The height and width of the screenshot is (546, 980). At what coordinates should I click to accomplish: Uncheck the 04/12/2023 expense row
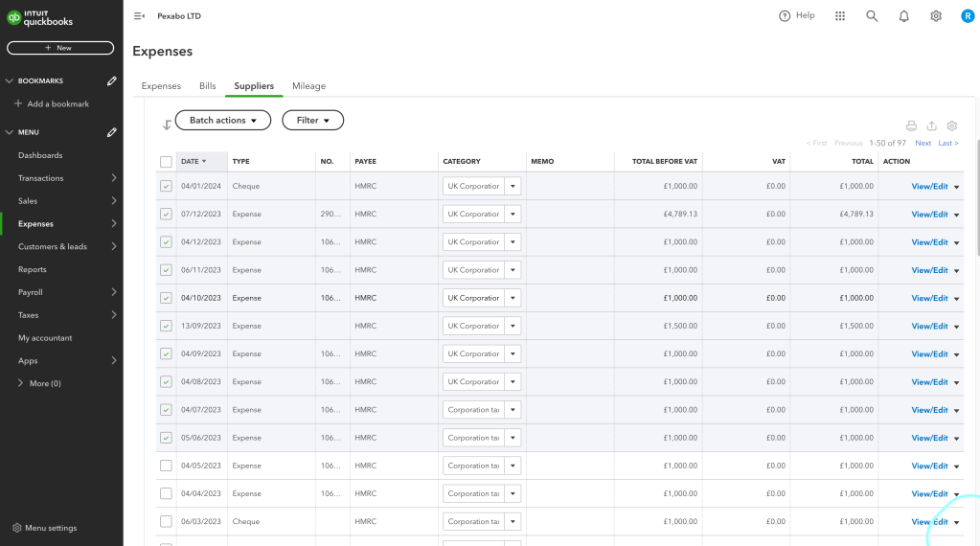point(166,241)
